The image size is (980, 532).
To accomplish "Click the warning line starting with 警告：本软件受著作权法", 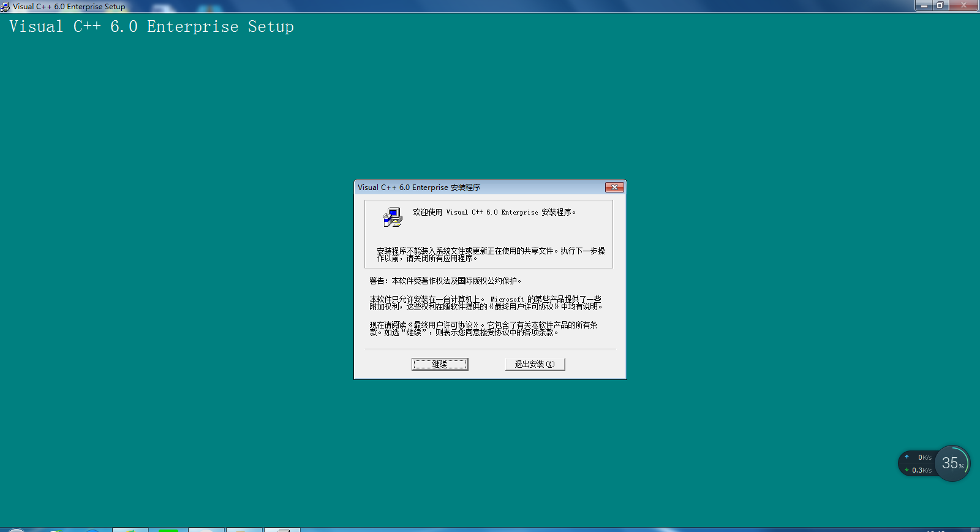I will [445, 281].
